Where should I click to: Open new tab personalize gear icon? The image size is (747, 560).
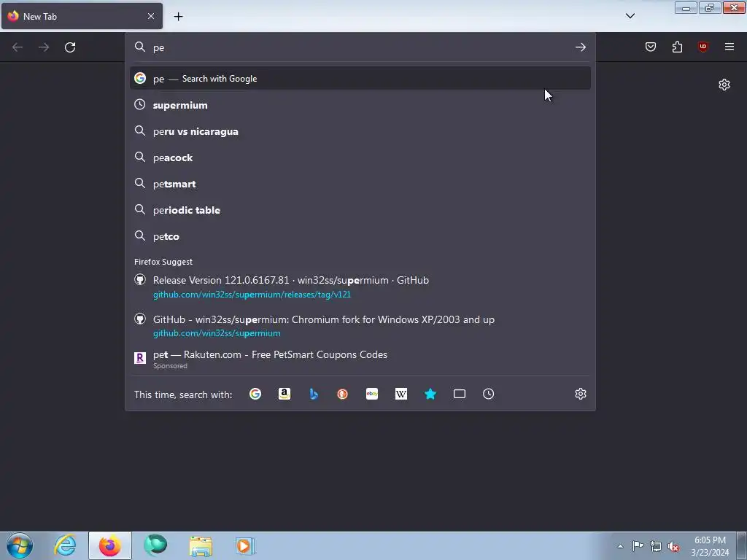(x=724, y=85)
